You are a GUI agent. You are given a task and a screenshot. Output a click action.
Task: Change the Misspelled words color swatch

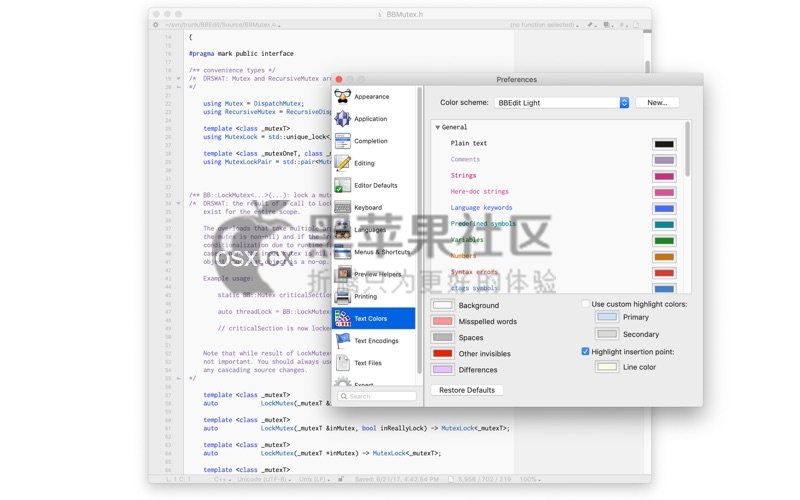(442, 321)
